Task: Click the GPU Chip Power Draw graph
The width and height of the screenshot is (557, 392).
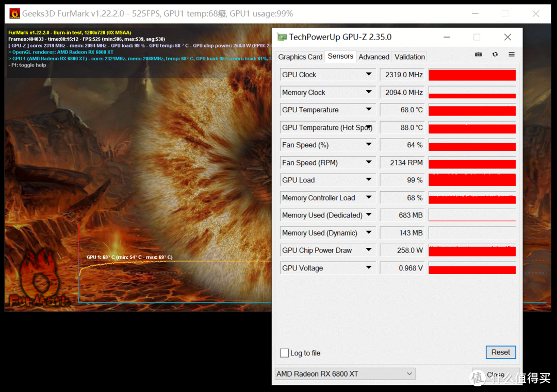Action: coord(472,250)
